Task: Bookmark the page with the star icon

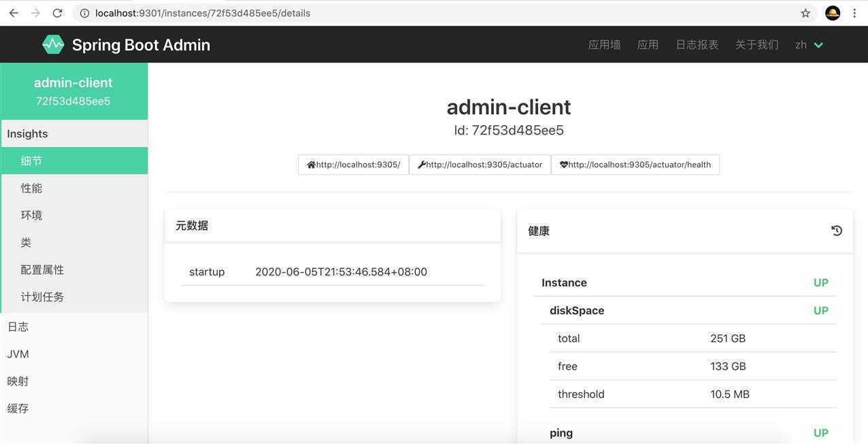Action: 805,13
